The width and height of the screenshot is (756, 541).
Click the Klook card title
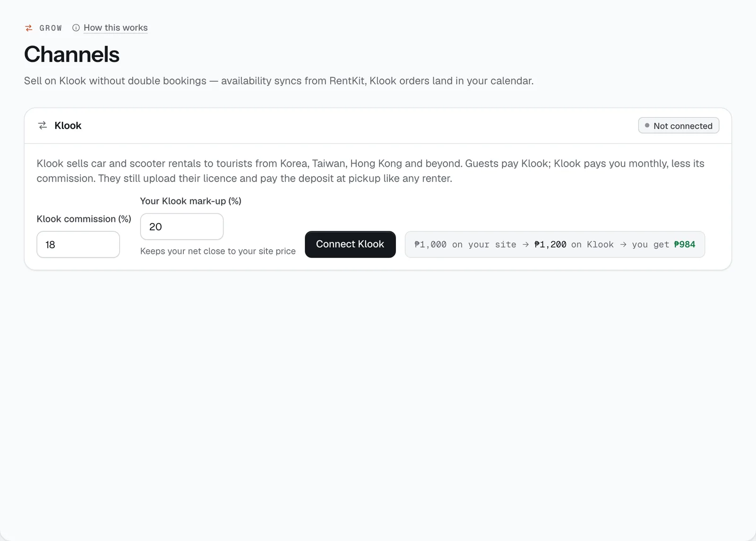click(68, 126)
